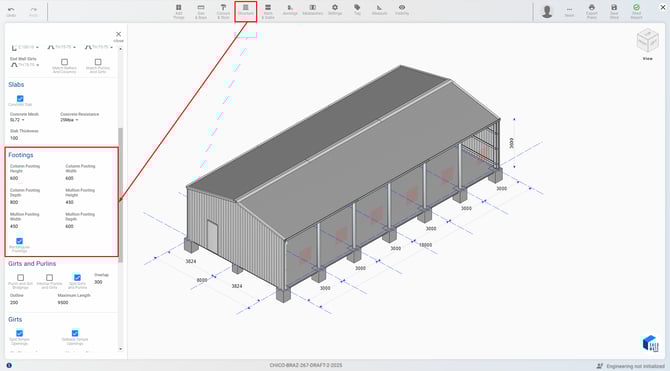Open the Add Things toolbar menu

pyautogui.click(x=179, y=11)
